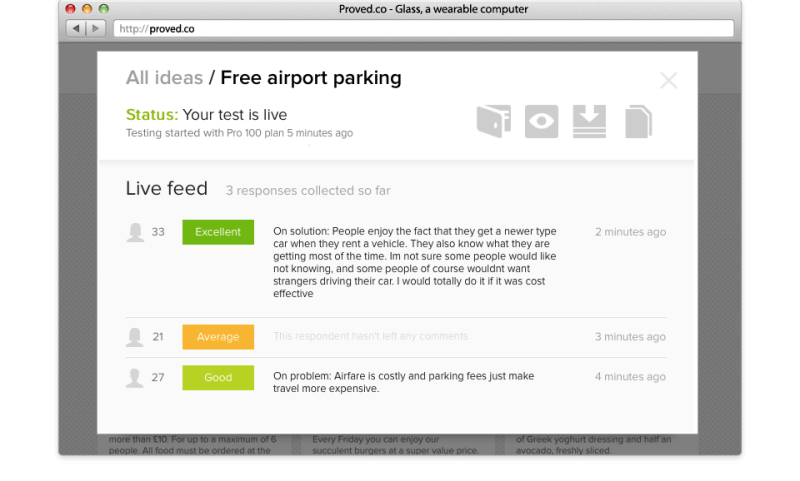This screenshot has width=800, height=481.
Task: Click the respondent avatar aged 27
Action: (135, 377)
